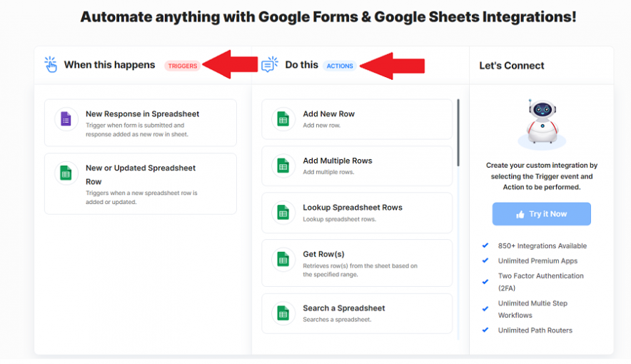Click the Sheets icon beside New or Updated Spreadsheet Row

[66, 173]
